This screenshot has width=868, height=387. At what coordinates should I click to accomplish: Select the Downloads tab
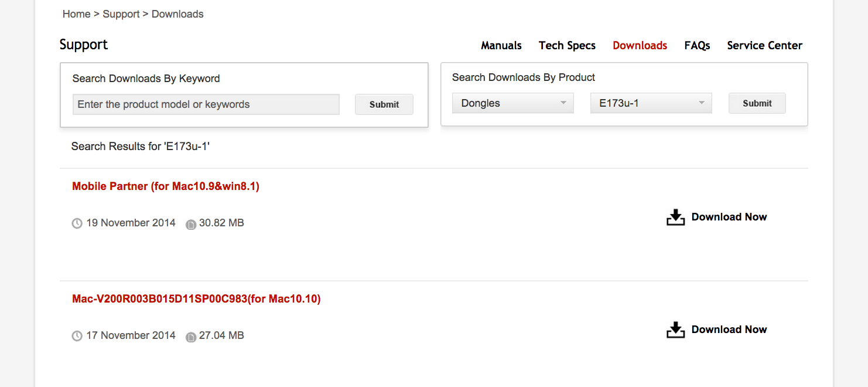click(x=640, y=46)
